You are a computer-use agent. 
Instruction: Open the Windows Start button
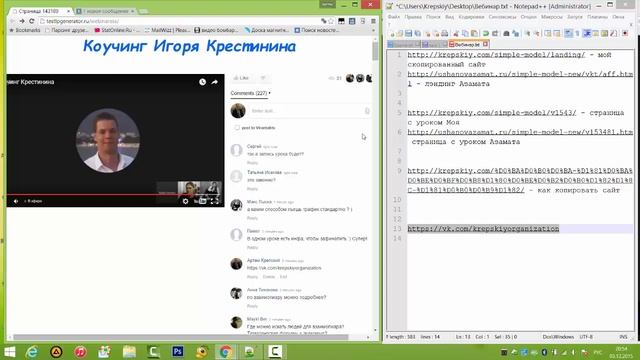coord(9,352)
